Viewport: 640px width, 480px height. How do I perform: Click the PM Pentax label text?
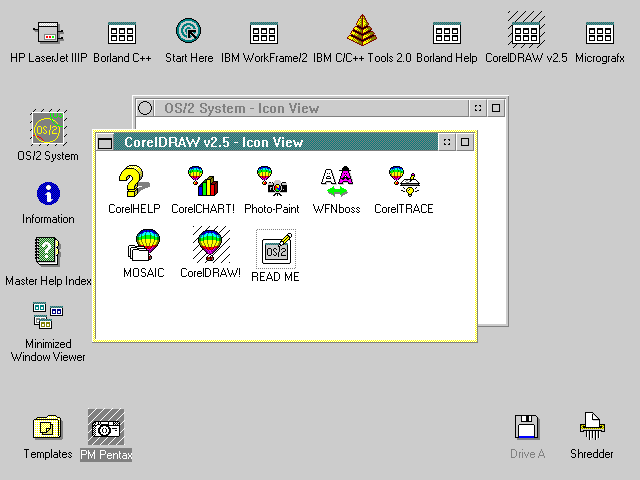tap(106, 454)
